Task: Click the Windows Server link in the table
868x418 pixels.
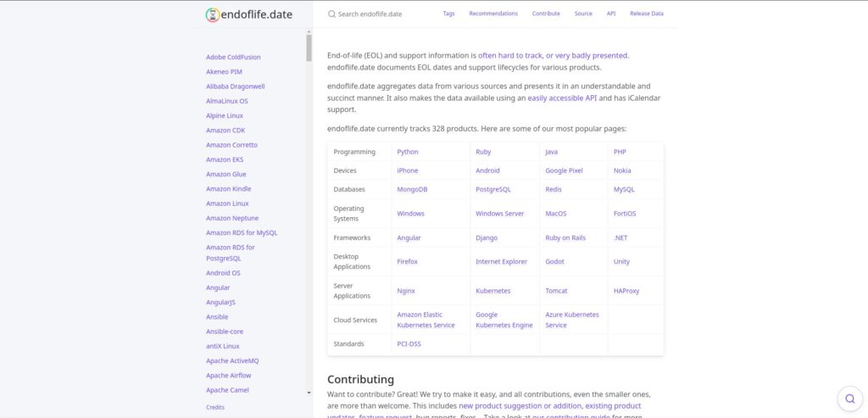Action: pos(500,214)
